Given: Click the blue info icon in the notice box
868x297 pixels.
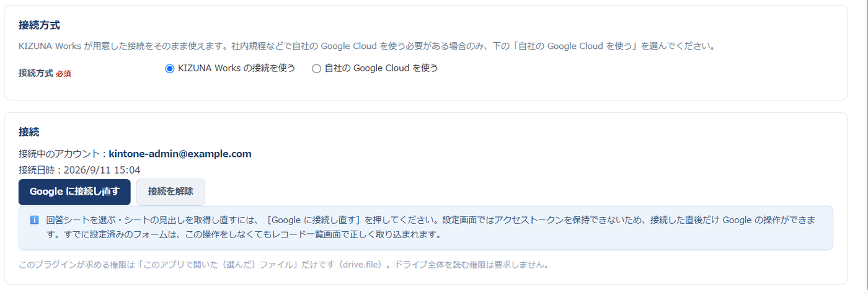Looking at the screenshot, I should coord(34,219).
